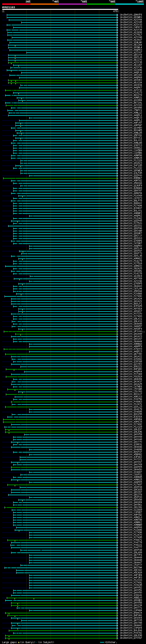Click hit label UniRef100_A1XKU7
This screenshot has width=146, height=644.
[131, 40]
